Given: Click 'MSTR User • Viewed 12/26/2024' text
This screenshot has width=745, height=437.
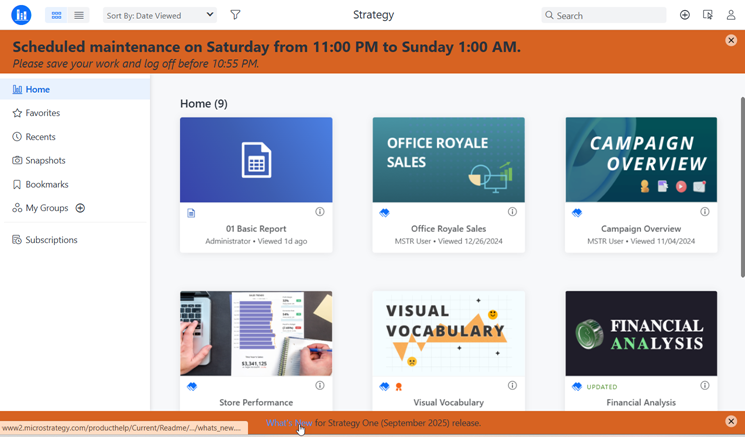Looking at the screenshot, I should [449, 241].
